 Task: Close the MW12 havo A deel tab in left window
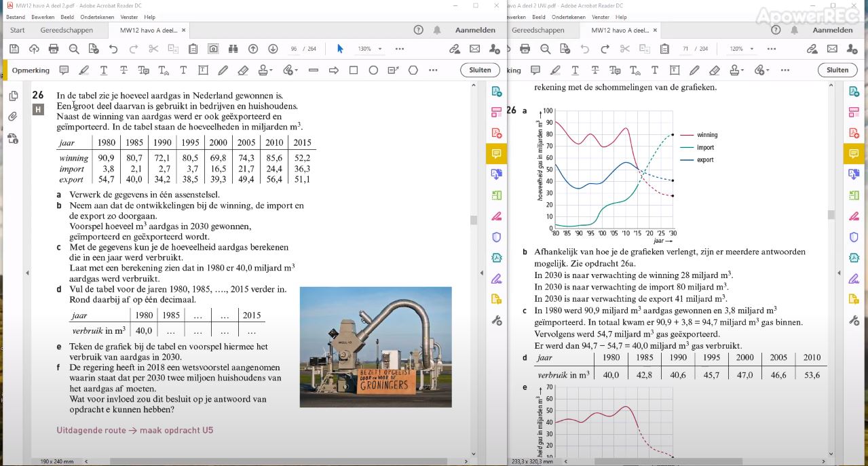184,30
